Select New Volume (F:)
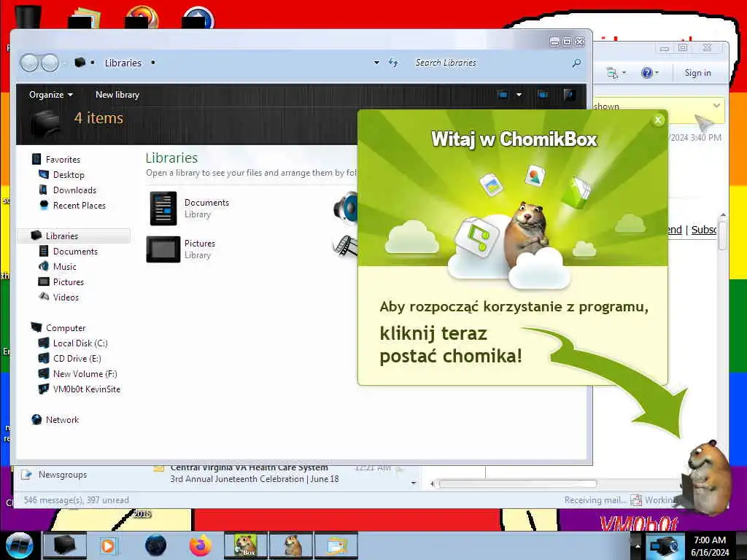Viewport: 747px width, 560px height. (x=85, y=374)
